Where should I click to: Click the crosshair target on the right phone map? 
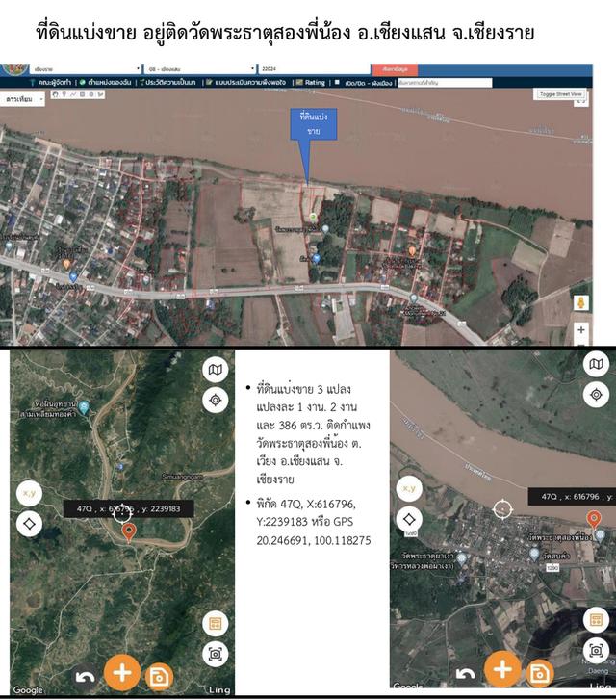pyautogui.click(x=502, y=509)
